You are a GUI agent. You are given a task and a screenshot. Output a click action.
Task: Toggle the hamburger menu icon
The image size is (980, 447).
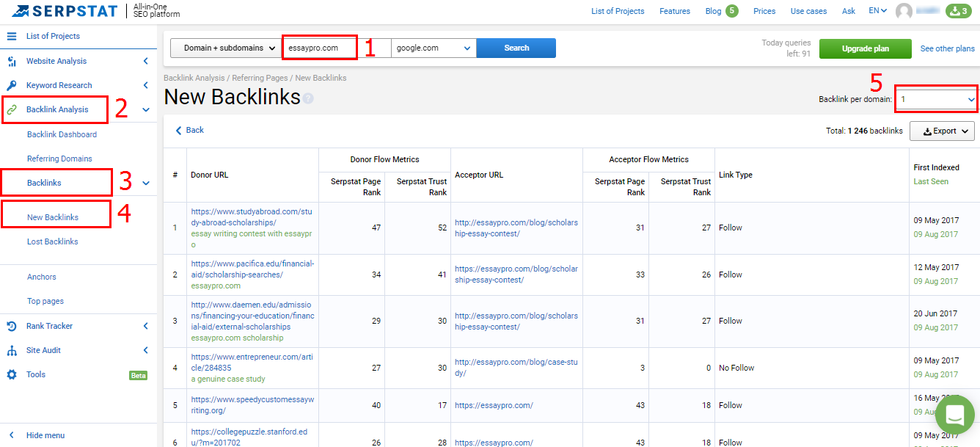pos(11,36)
